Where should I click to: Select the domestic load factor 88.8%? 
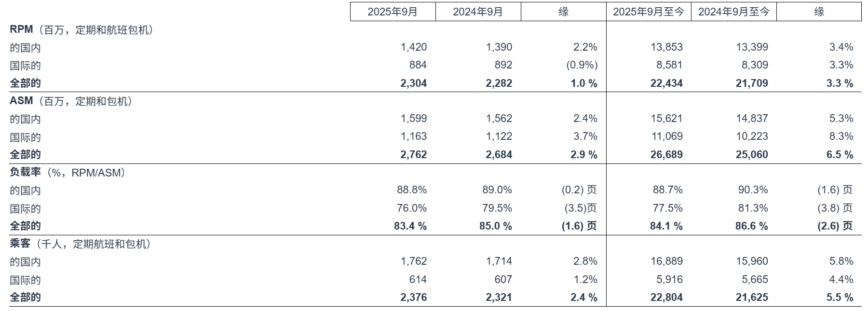[x=412, y=190]
